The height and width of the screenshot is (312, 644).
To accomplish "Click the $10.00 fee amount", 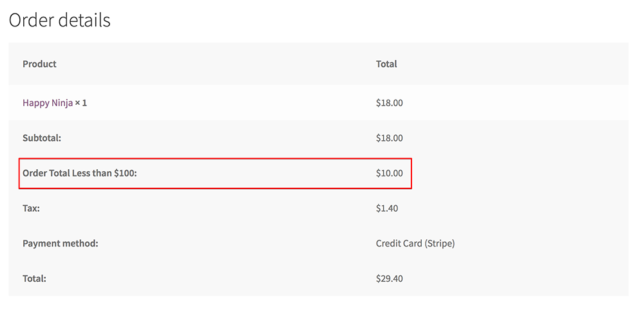I will tap(389, 173).
